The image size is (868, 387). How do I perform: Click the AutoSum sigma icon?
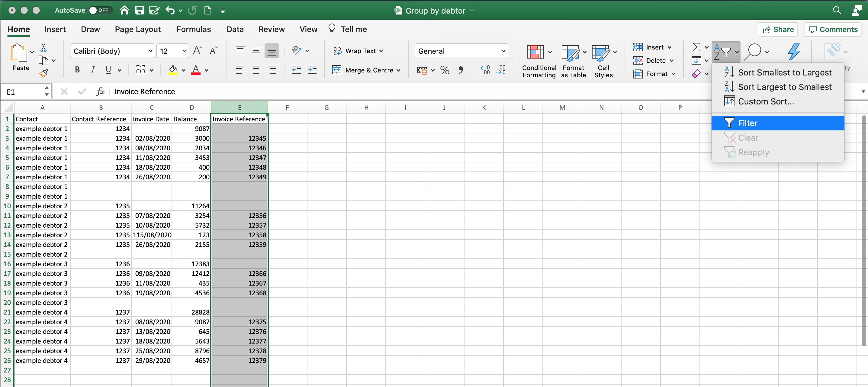pyautogui.click(x=696, y=47)
